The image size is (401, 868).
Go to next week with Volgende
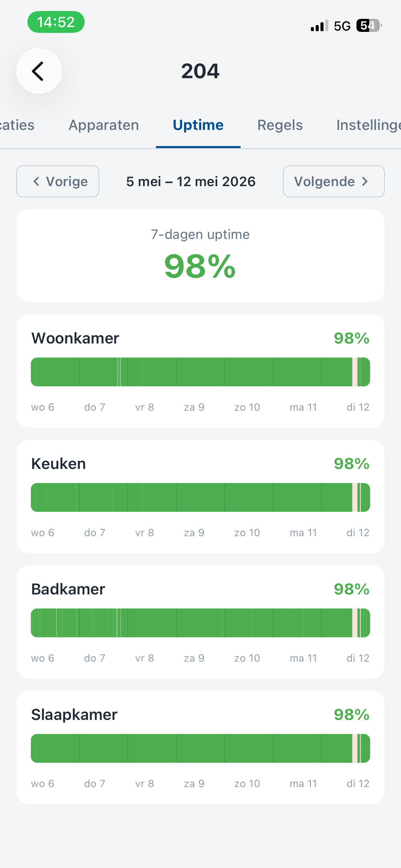[333, 181]
